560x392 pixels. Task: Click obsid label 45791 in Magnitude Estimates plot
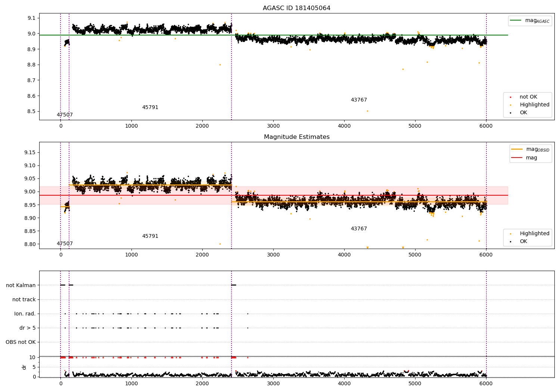coord(150,236)
